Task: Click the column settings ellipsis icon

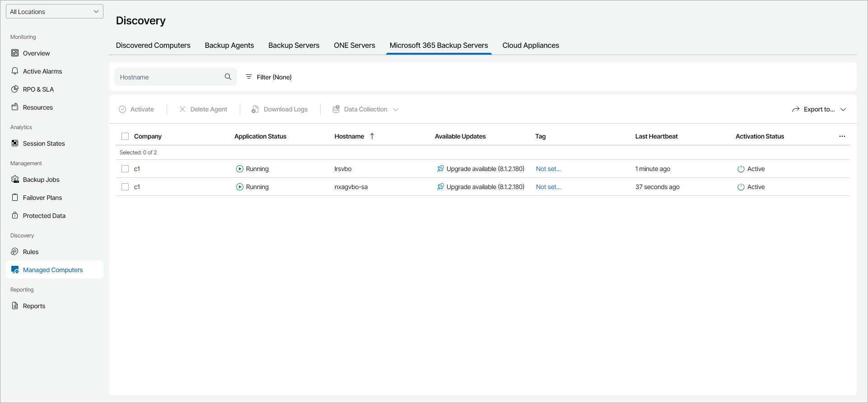Action: (x=842, y=136)
